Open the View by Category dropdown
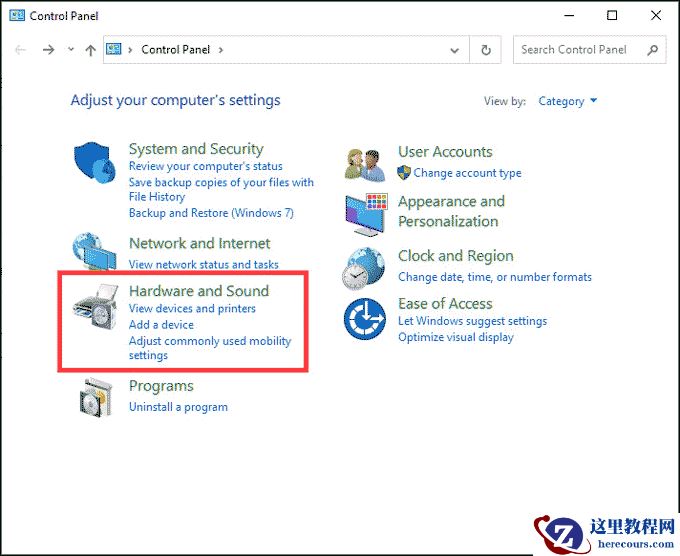The width and height of the screenshot is (680, 556). 568,101
